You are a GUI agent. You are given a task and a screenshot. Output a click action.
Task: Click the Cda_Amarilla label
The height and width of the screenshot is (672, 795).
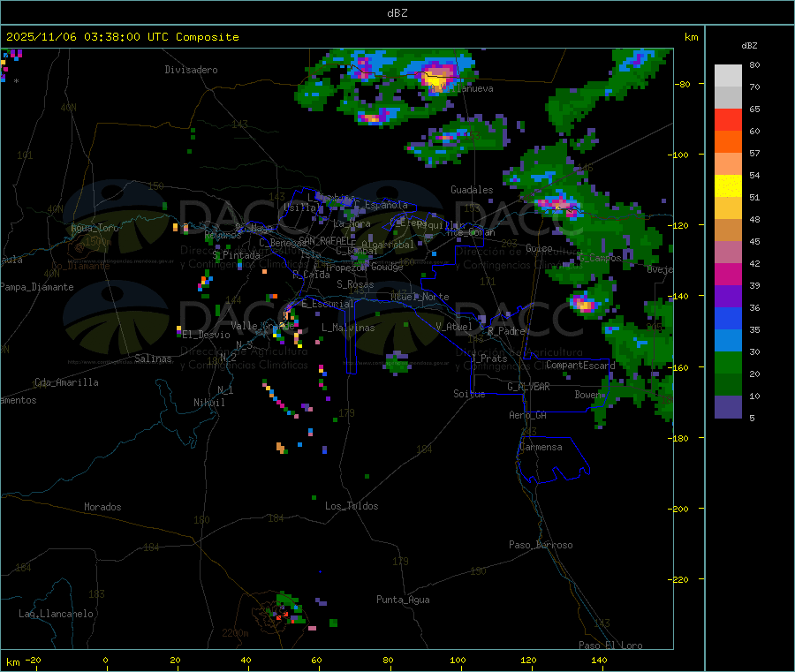(x=66, y=382)
